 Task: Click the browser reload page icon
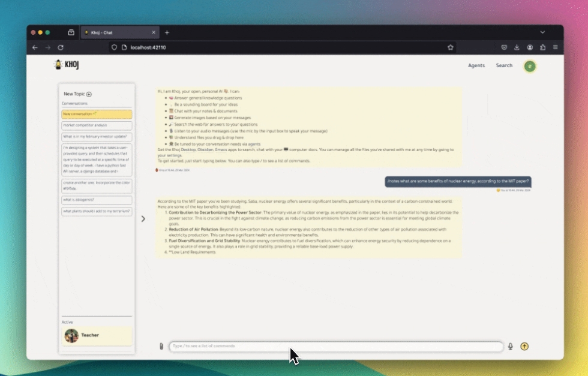click(x=61, y=47)
